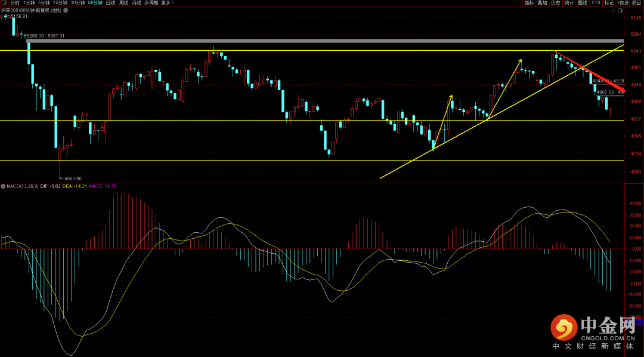Toggle the side panel icon beside the diamond
The image size is (644, 357).
pyautogui.click(x=621, y=10)
